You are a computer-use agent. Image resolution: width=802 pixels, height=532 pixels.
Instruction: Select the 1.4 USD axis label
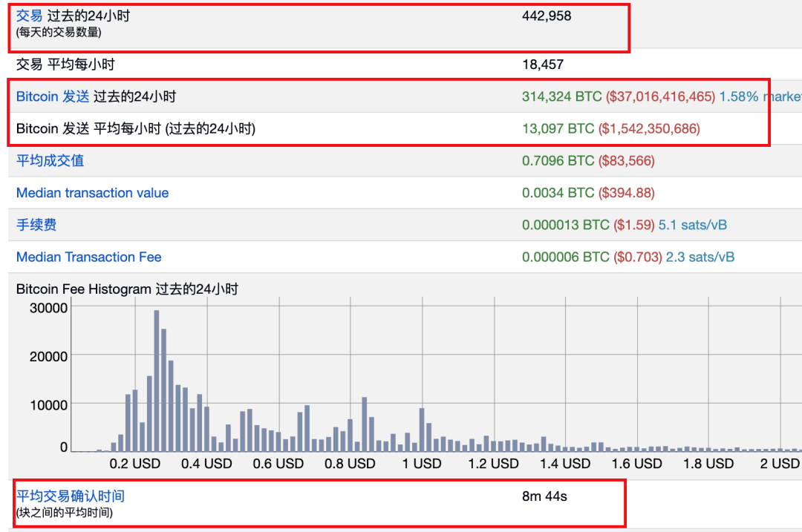[565, 464]
